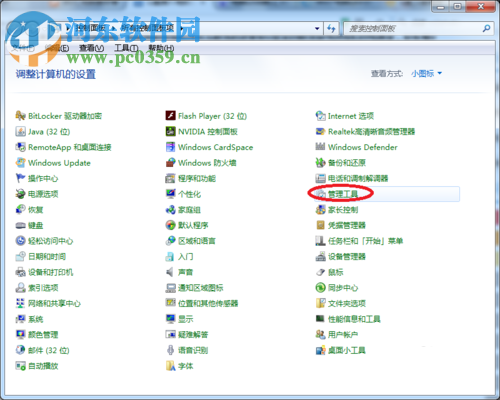The height and width of the screenshot is (400, 500).
Task: Click the 操作中心 flag icon
Action: click(x=20, y=178)
